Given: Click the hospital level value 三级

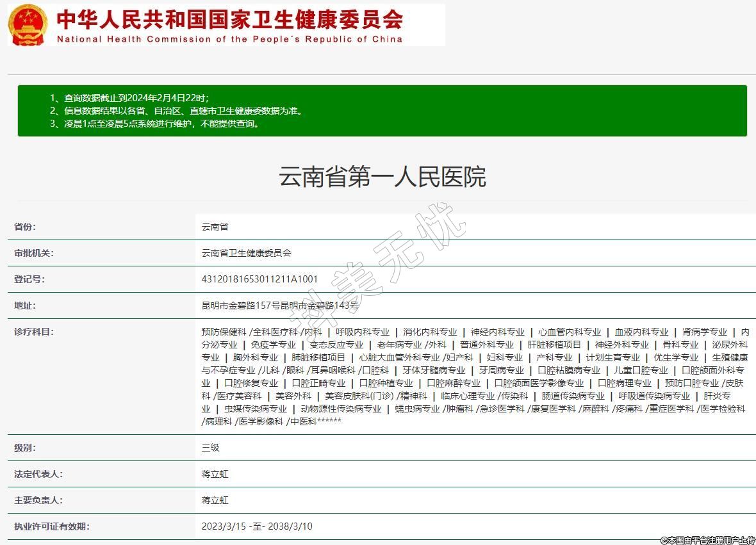Looking at the screenshot, I should click(x=210, y=448).
